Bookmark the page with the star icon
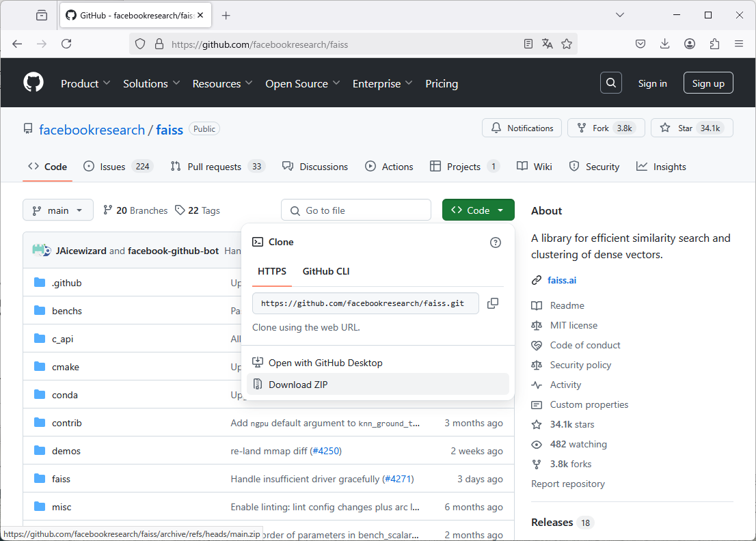The height and width of the screenshot is (541, 756). (567, 43)
